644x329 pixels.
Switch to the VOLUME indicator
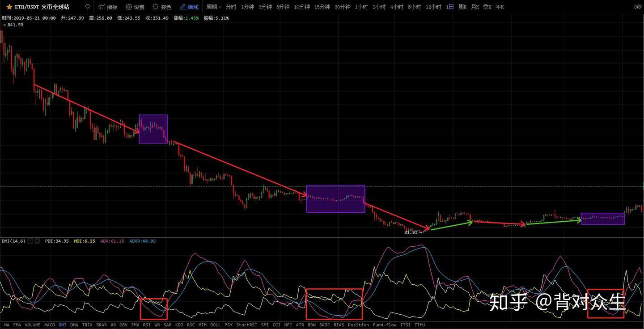pos(33,325)
